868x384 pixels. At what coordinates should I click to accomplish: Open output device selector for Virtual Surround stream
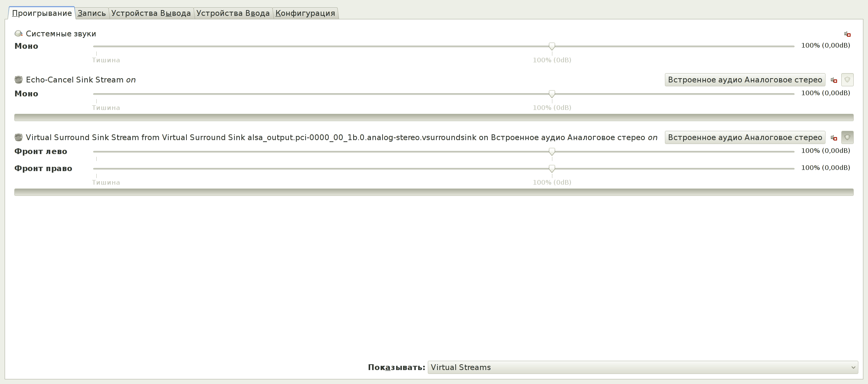click(745, 137)
